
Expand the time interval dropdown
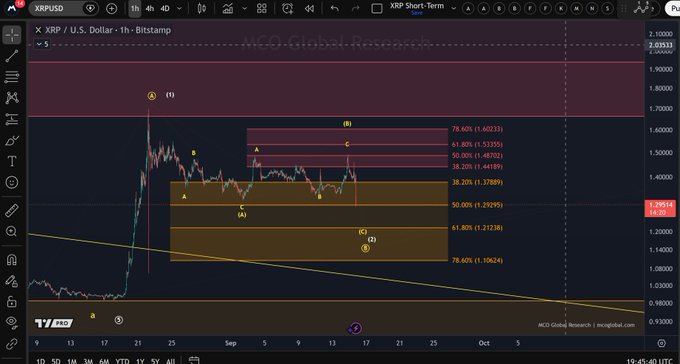point(180,8)
